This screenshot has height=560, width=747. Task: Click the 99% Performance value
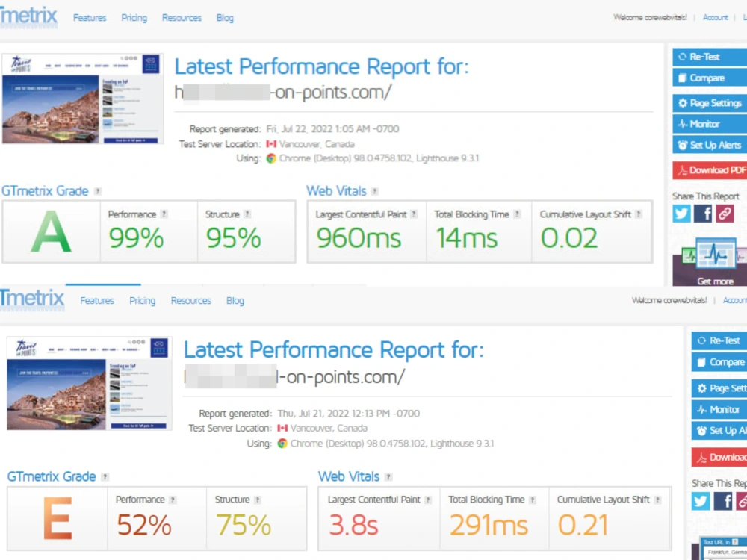[x=136, y=238]
